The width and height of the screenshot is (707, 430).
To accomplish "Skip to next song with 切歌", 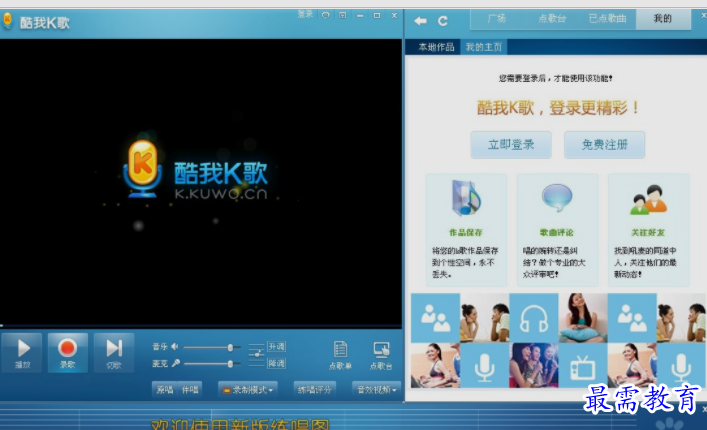I will click(114, 352).
